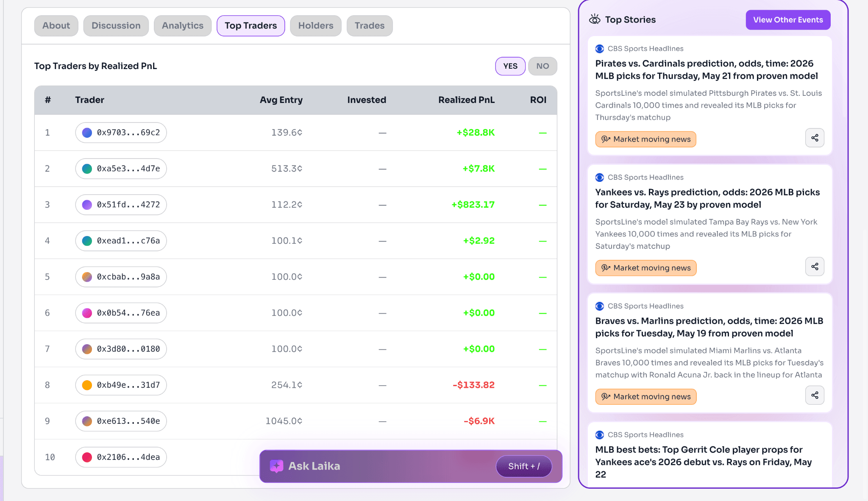868x501 pixels.
Task: Click the Trader column header
Action: click(x=89, y=100)
